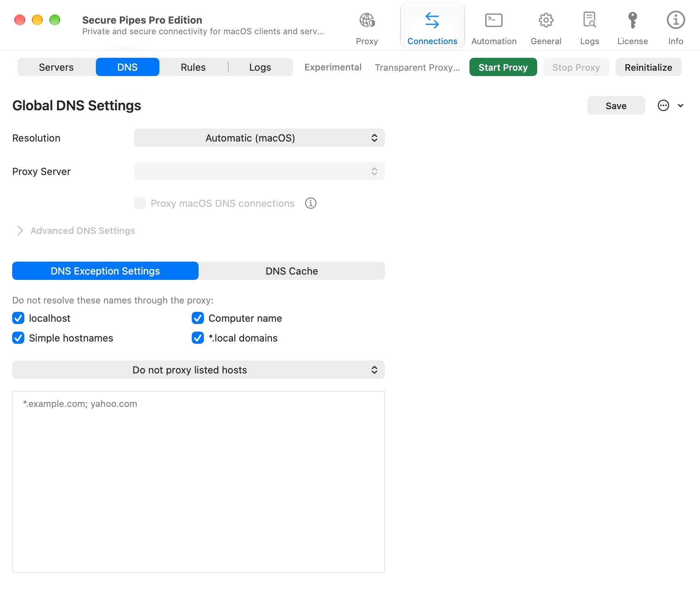The image size is (700, 594).
Task: Click into the listed hosts text area
Action: (x=199, y=481)
